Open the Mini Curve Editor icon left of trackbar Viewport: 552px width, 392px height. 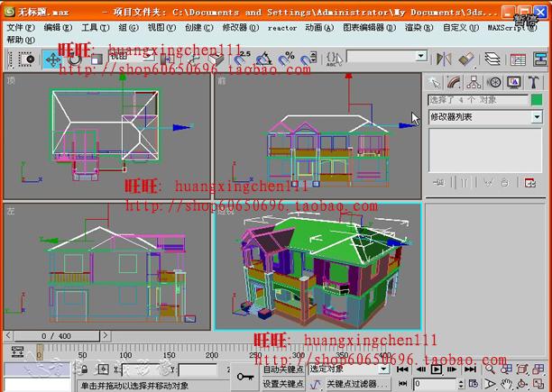pos(17,351)
